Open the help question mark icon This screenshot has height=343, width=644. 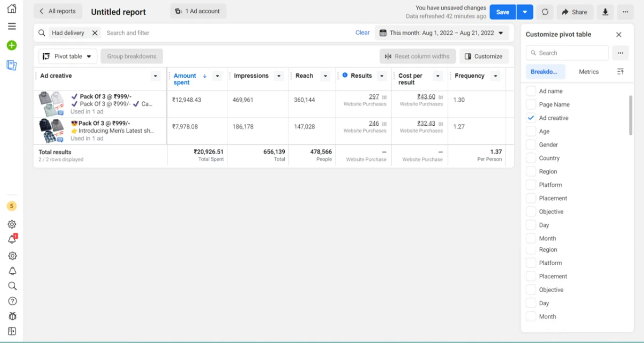pos(12,301)
